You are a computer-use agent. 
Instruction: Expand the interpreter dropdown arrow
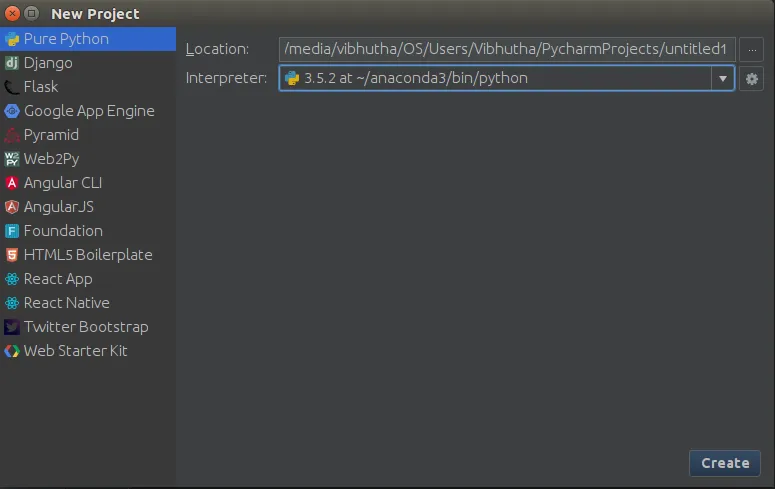click(723, 79)
